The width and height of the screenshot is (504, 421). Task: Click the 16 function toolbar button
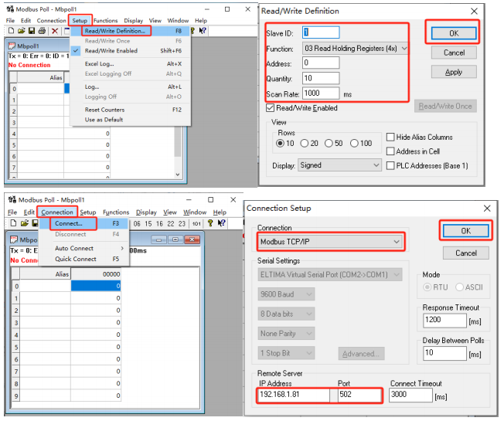(x=159, y=224)
